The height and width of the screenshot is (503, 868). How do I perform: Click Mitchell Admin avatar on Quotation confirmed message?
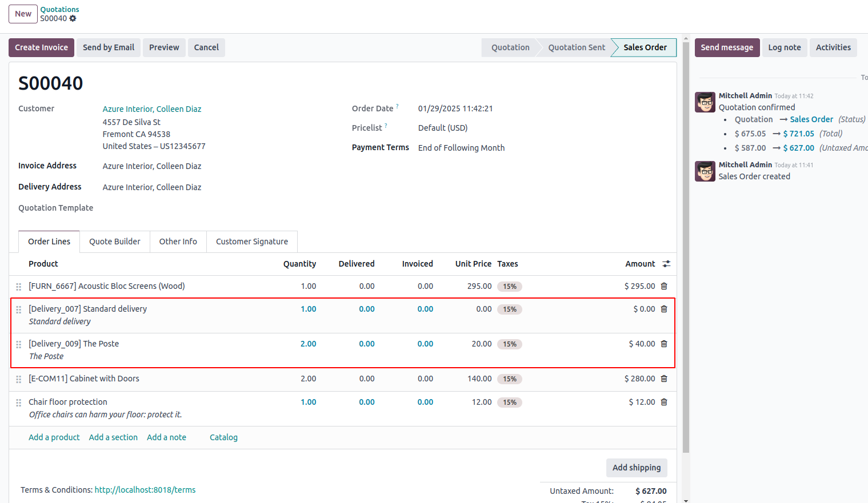click(x=705, y=102)
